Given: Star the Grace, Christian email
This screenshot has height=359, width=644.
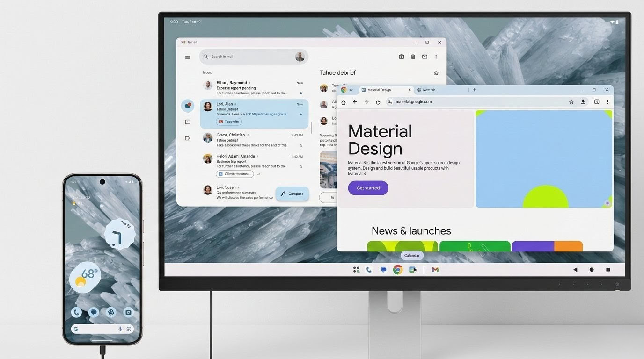Looking at the screenshot, I should click(x=300, y=145).
